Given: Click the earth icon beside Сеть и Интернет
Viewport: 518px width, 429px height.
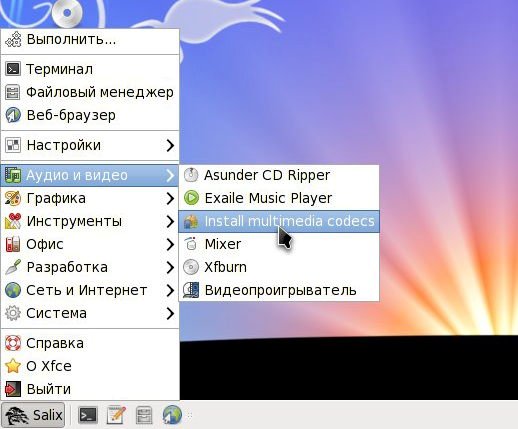Looking at the screenshot, I should (13, 290).
